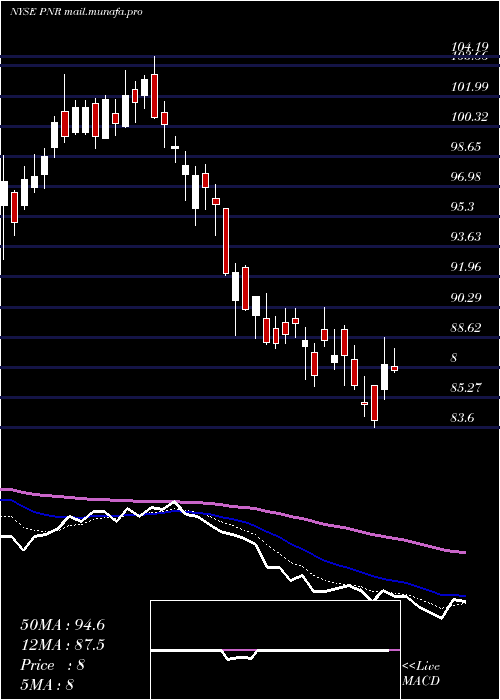Select the 104.19 price level label

click(470, 46)
